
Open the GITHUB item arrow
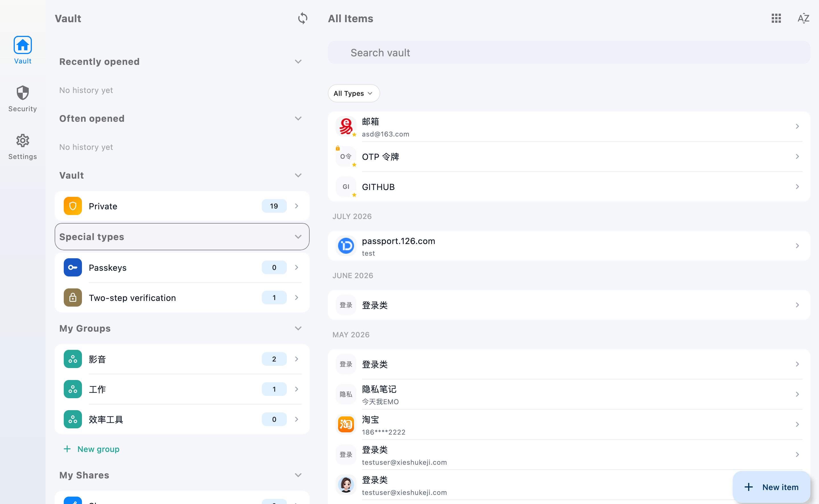(x=797, y=187)
